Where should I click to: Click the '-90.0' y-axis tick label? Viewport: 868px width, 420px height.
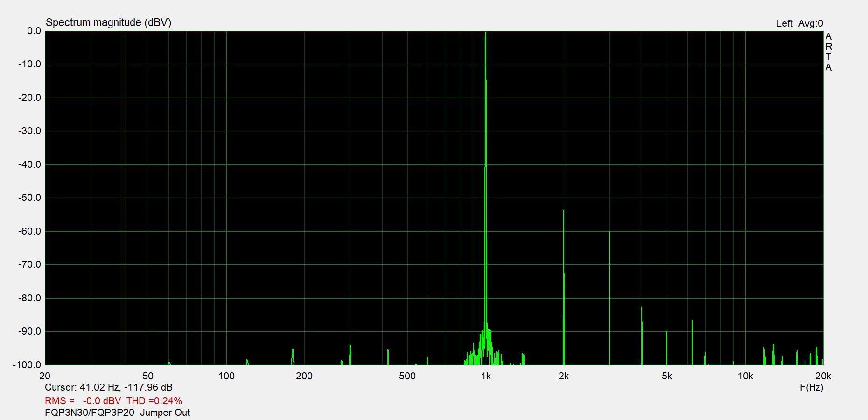30,331
